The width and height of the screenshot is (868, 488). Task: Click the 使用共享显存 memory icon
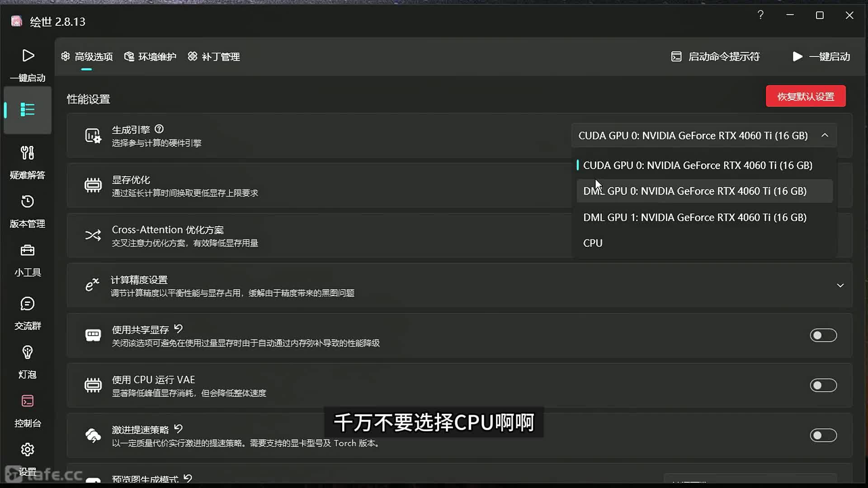(93, 335)
